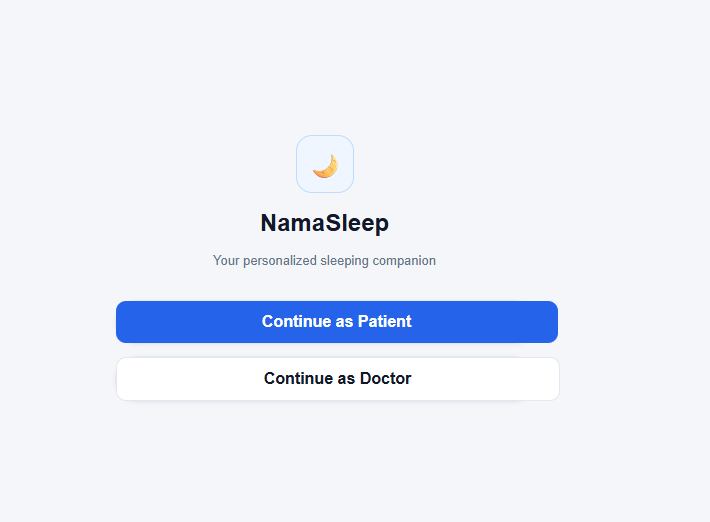Sign in using the Doctor role

[x=337, y=379]
